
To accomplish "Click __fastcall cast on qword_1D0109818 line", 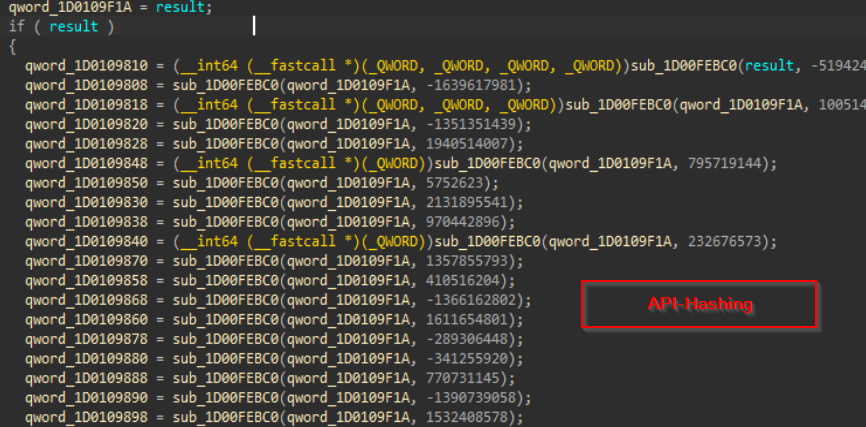I will [x=294, y=105].
